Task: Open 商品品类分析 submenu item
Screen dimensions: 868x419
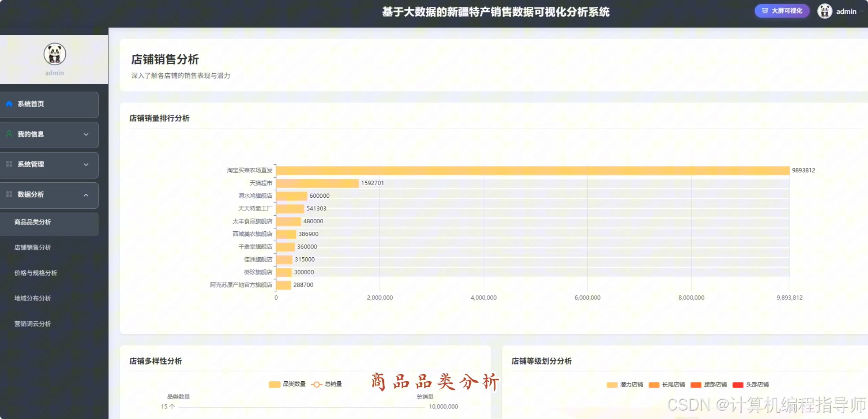Action: click(x=49, y=224)
